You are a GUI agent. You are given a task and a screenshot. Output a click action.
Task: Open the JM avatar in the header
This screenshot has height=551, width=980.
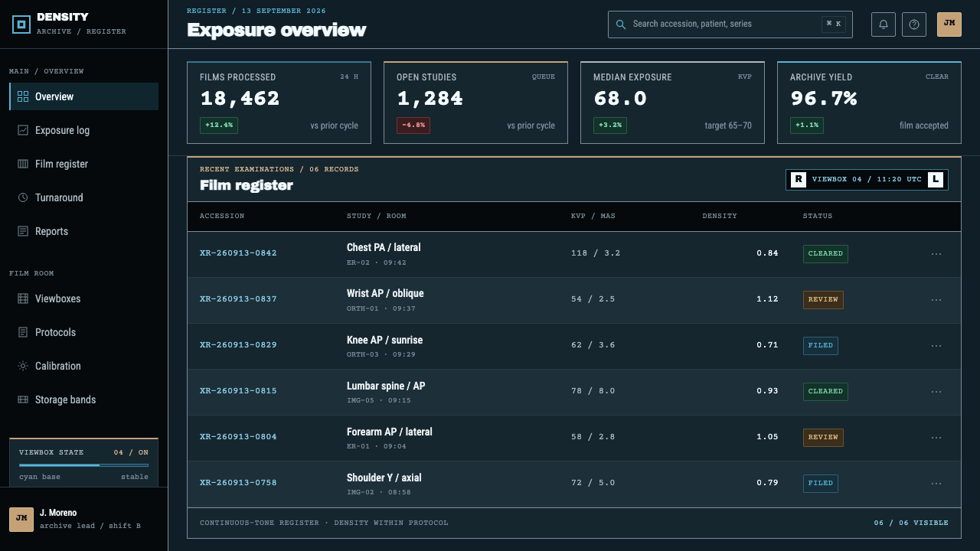[949, 24]
